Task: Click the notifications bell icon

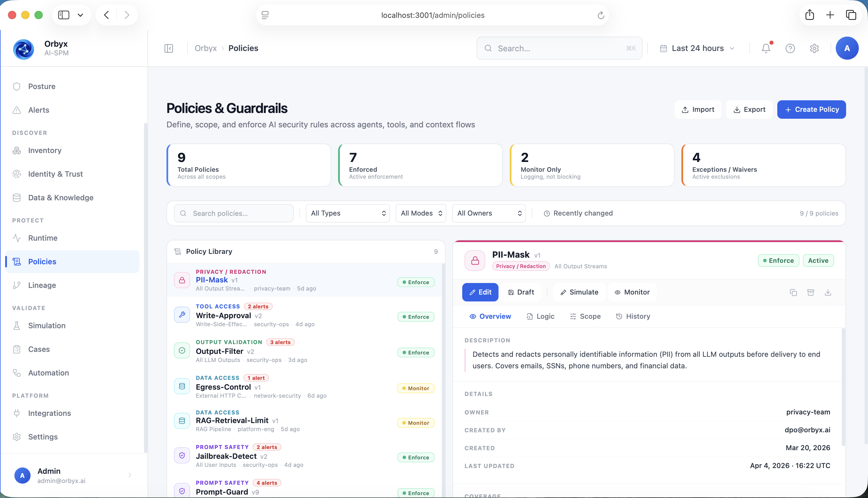Action: [x=766, y=48]
